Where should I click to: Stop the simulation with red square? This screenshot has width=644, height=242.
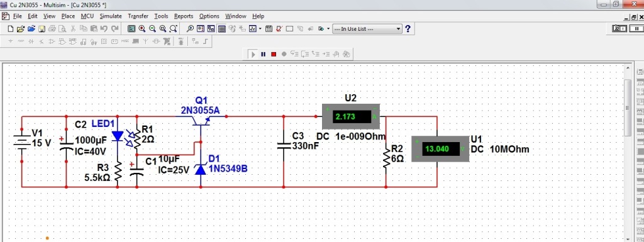[274, 54]
